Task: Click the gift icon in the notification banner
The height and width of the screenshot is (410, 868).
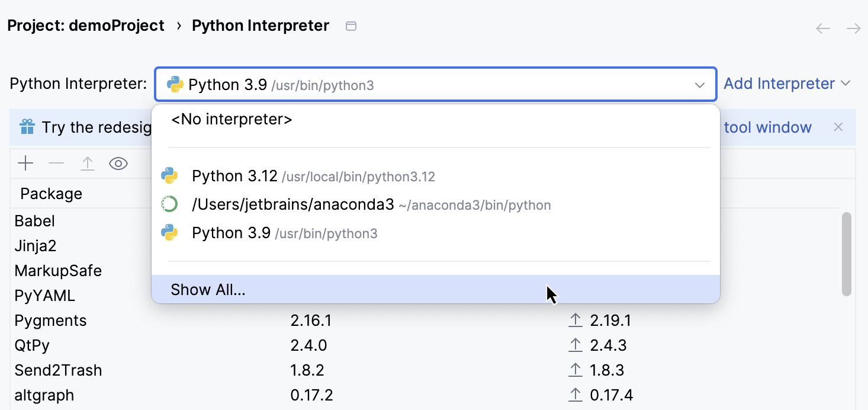Action: click(x=26, y=127)
